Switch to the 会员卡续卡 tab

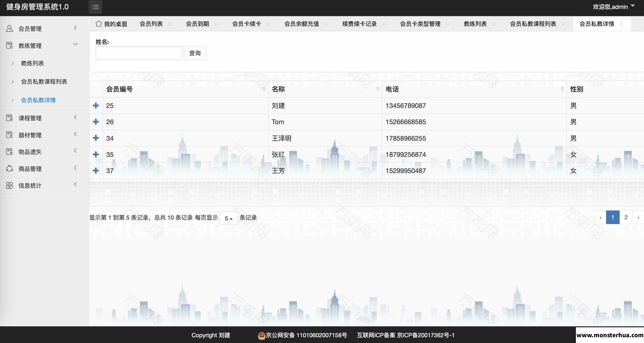coord(247,24)
